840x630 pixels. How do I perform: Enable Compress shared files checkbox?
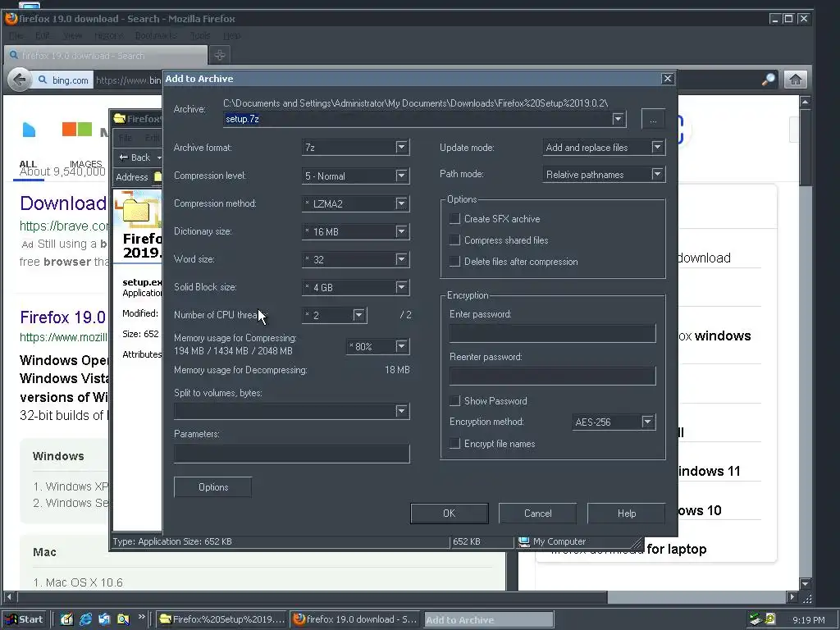(454, 240)
